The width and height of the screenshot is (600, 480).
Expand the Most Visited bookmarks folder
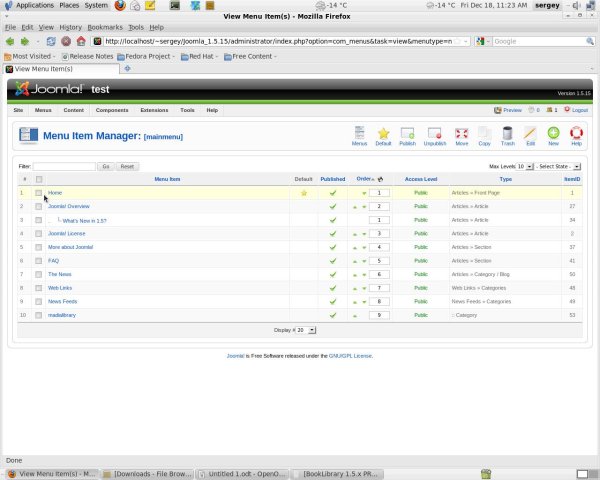[30, 56]
